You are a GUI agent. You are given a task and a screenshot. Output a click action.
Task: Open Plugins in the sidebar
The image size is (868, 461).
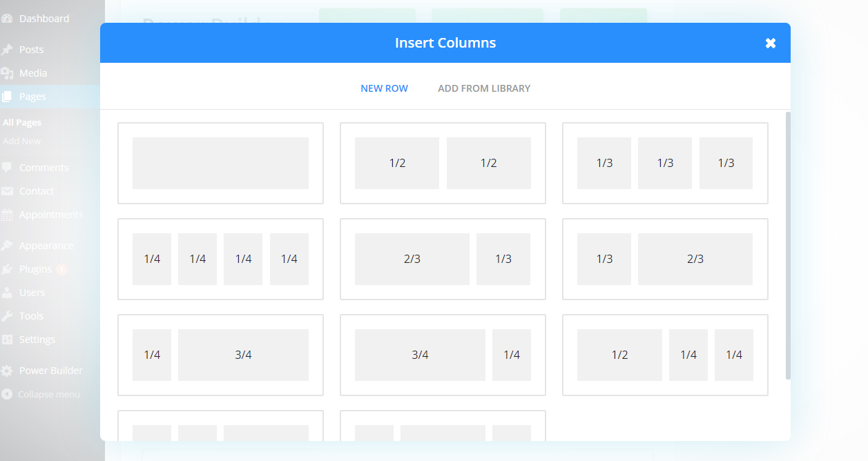[x=35, y=269]
